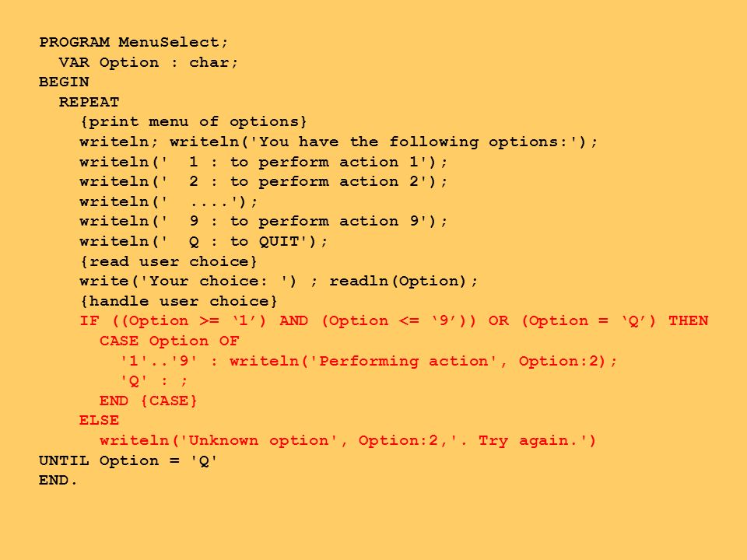
Task: Click the perform action 9 writeln line
Action: (264, 222)
